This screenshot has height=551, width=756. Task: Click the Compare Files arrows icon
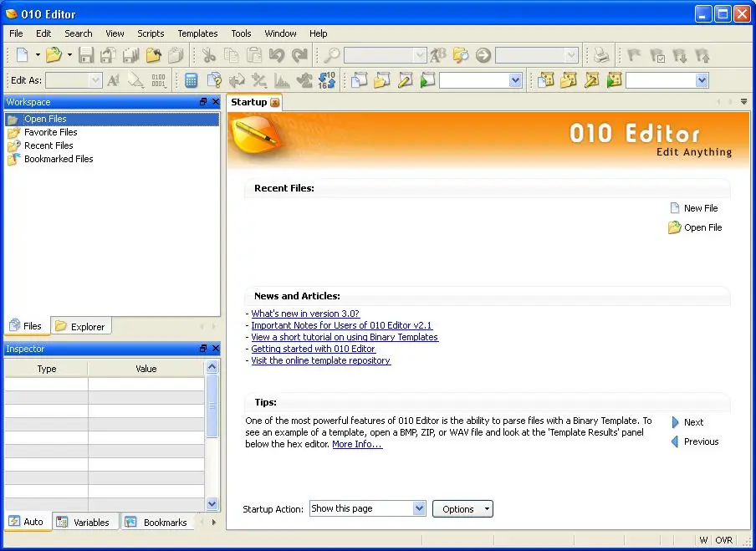(x=236, y=80)
